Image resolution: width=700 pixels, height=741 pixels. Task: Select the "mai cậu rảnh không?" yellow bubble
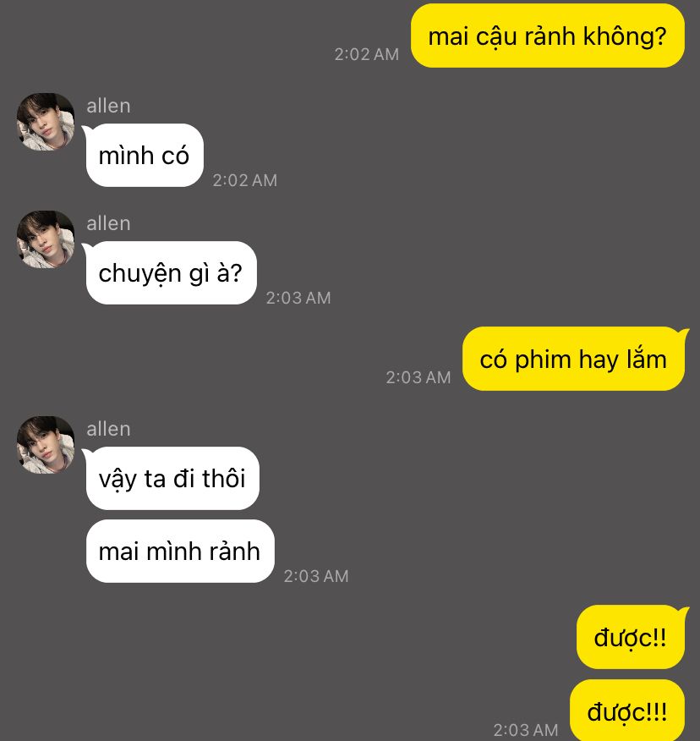(x=548, y=36)
